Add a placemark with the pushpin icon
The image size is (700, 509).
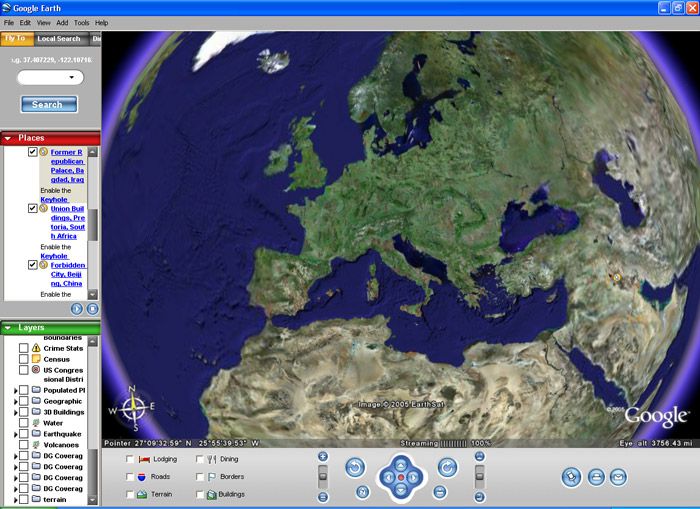pos(571,477)
